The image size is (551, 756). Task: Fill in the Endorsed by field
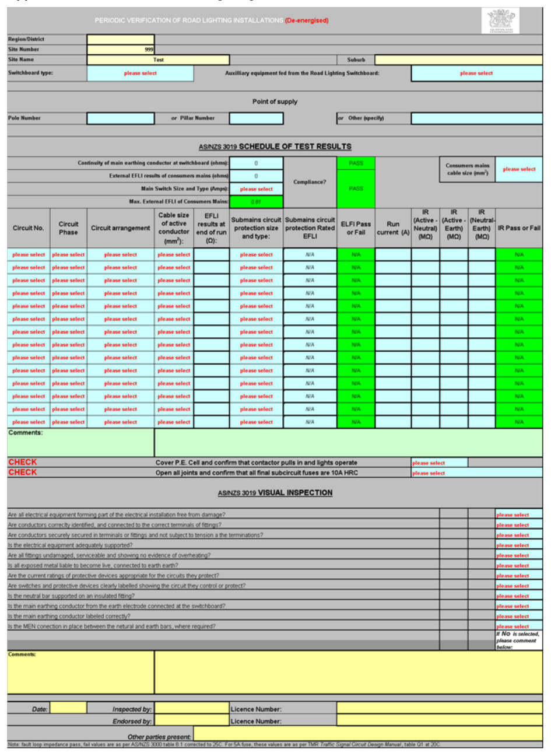pyautogui.click(x=192, y=721)
